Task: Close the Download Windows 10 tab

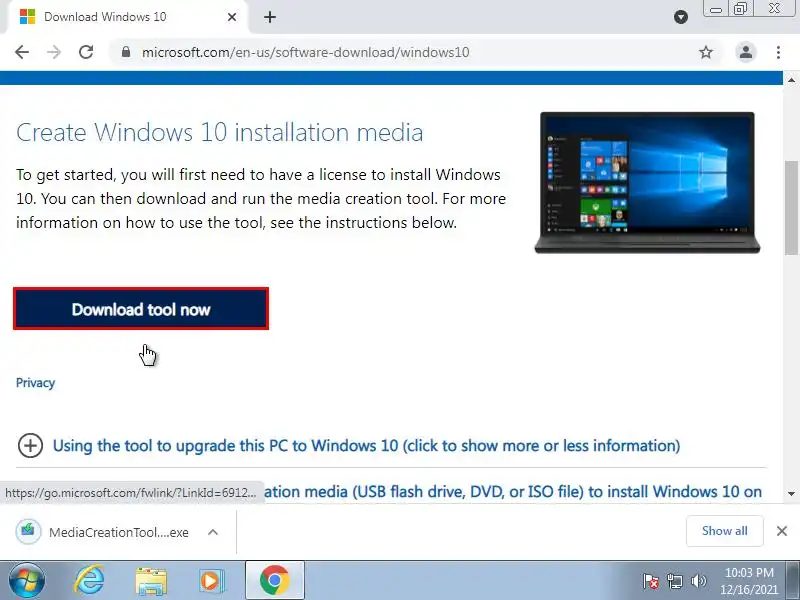Action: [232, 17]
